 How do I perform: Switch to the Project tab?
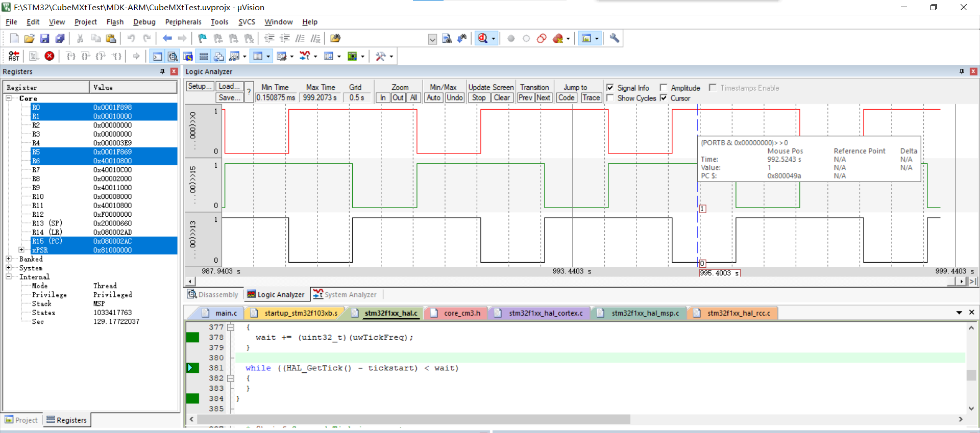[21, 420]
